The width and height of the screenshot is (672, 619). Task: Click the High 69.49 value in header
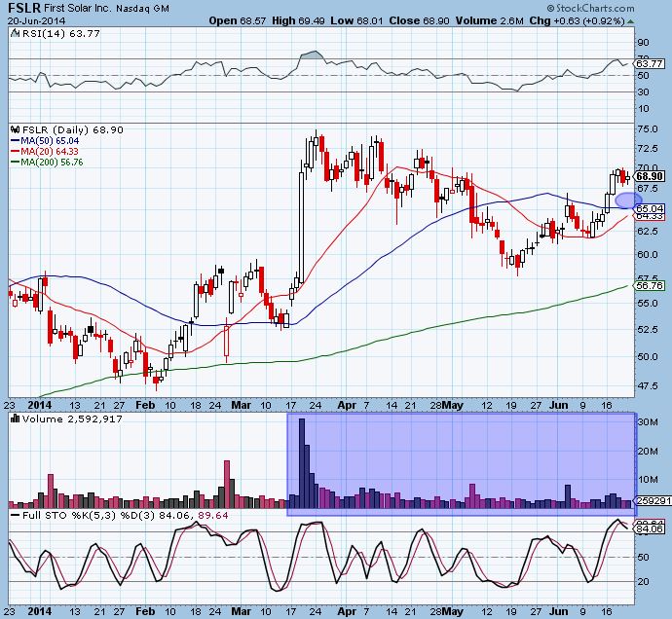[x=298, y=20]
